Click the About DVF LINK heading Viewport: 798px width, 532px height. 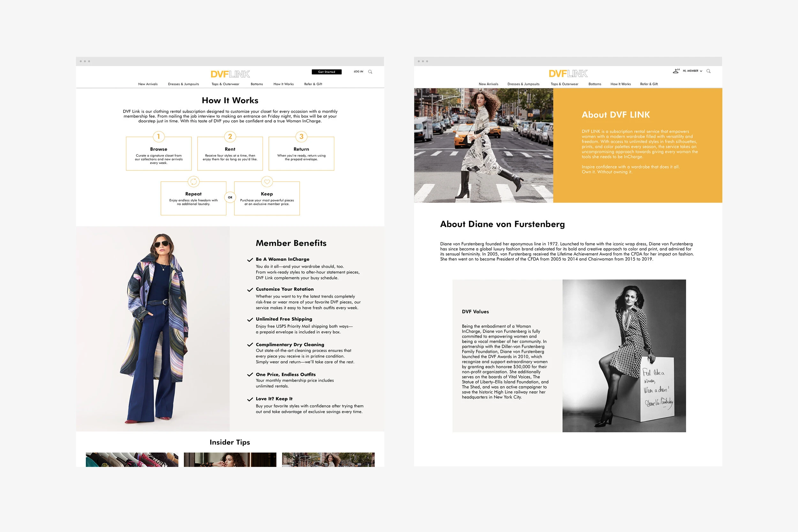616,115
